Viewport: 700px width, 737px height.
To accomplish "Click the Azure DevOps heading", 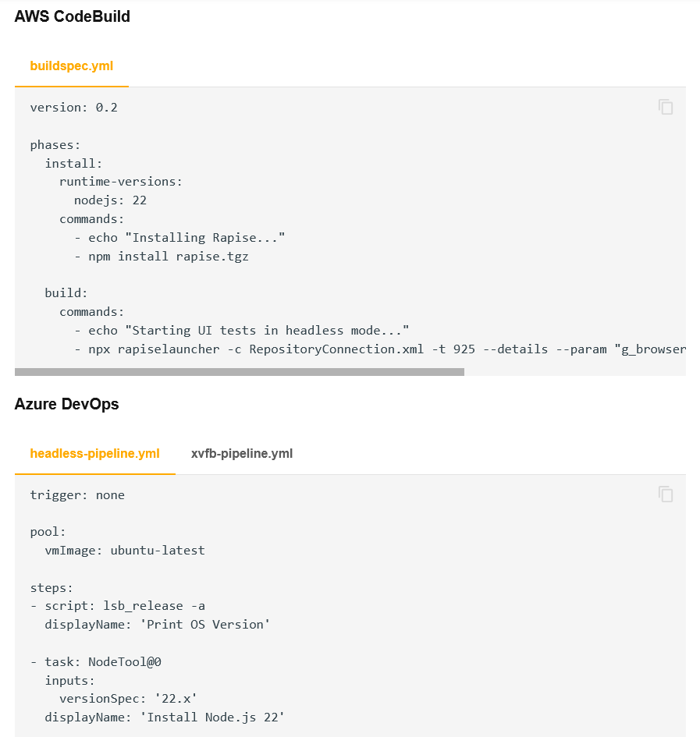I will point(66,404).
